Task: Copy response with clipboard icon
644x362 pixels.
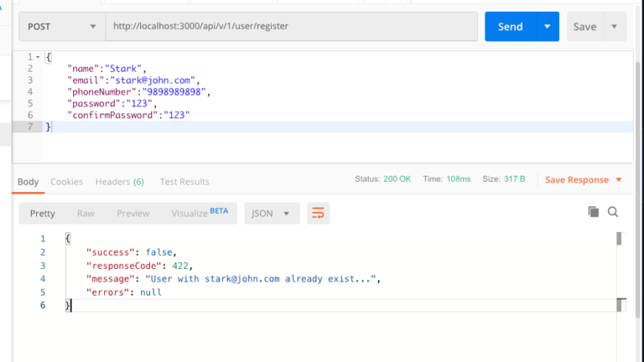Action: pyautogui.click(x=594, y=212)
